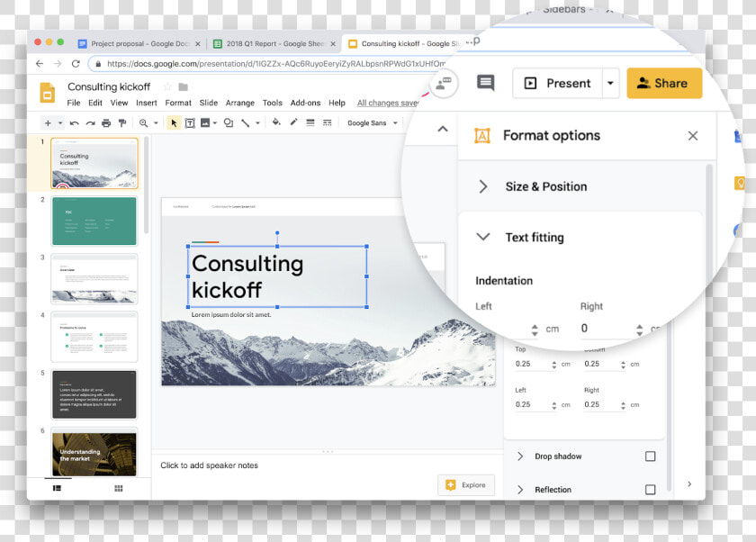756x542 pixels.
Task: Click the border color pencil icon
Action: (x=293, y=122)
